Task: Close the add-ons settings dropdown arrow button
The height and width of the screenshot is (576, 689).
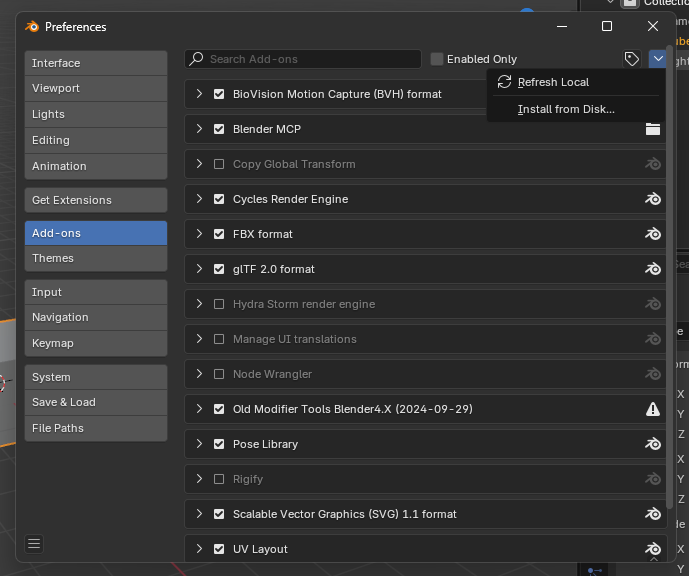Action: [x=657, y=59]
